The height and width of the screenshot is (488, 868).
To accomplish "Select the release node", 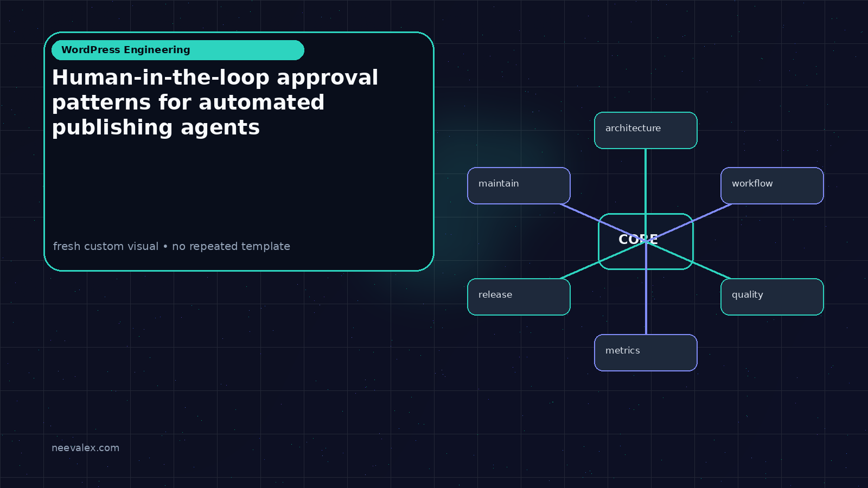I will [x=519, y=297].
